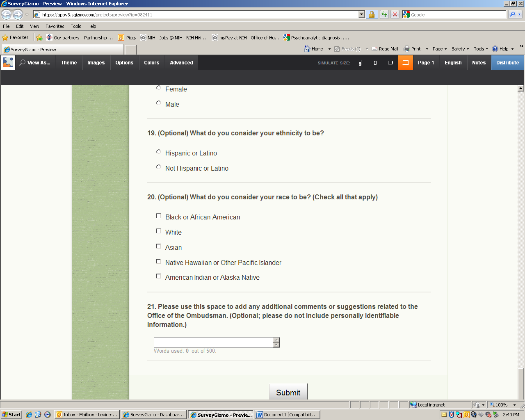
Task: Check the Asian checkbox
Action: click(x=158, y=246)
